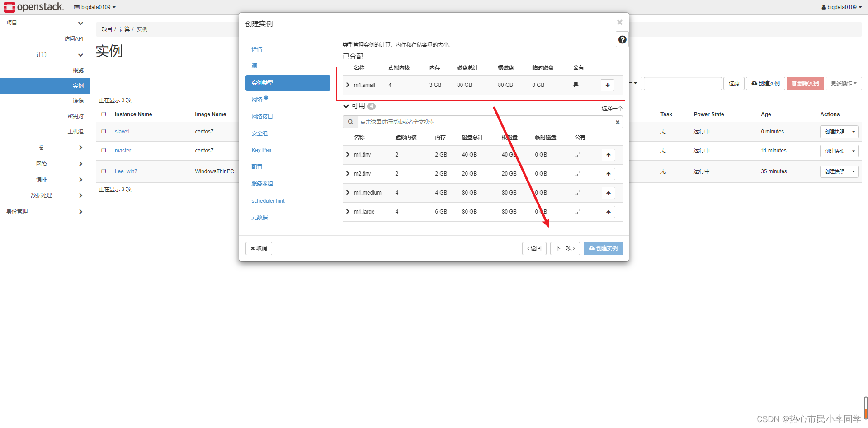Open 镜像 images in the sidebar
The height and width of the screenshot is (428, 868).
click(x=78, y=101)
